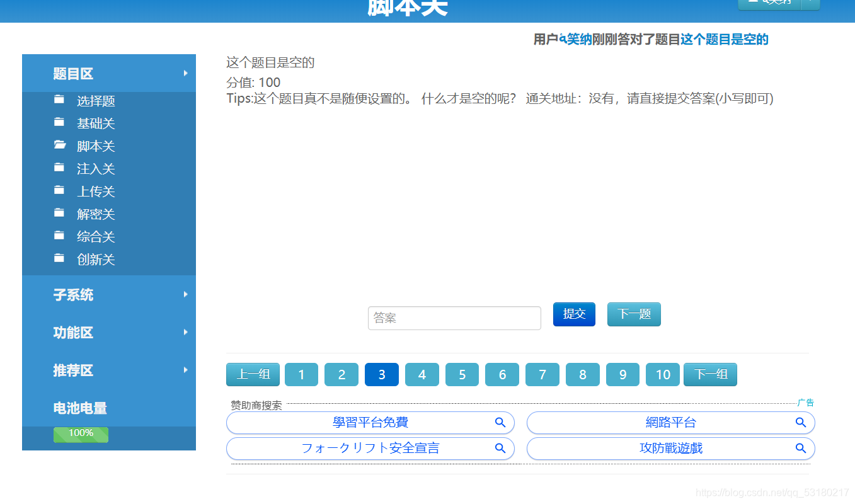Click the 广告 ad label
The height and width of the screenshot is (504, 855).
[806, 403]
